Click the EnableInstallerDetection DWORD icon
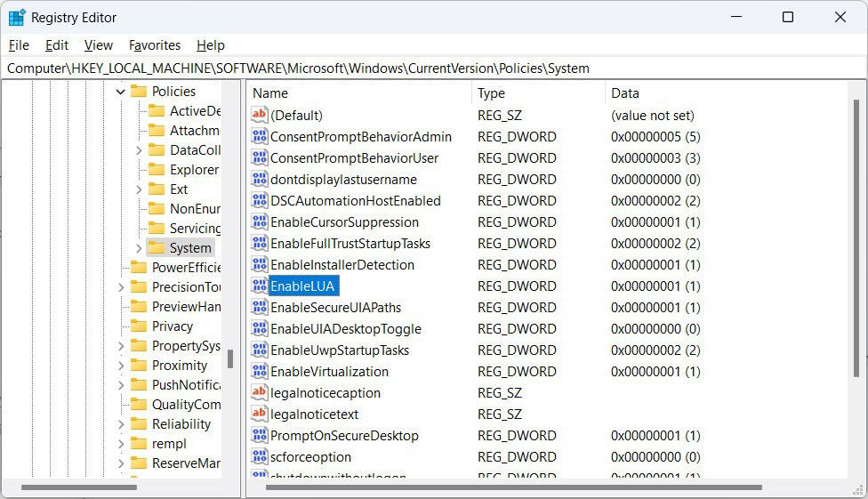868x499 pixels. tap(259, 264)
